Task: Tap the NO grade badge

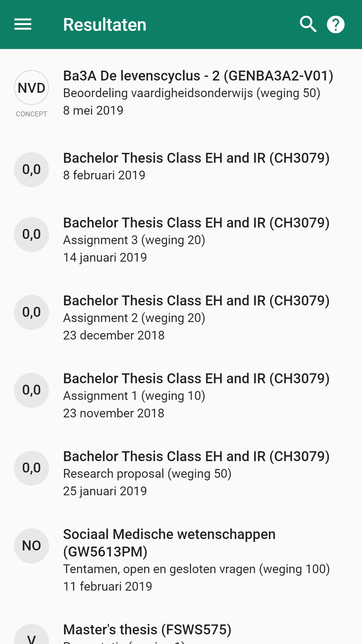Action: click(31, 546)
